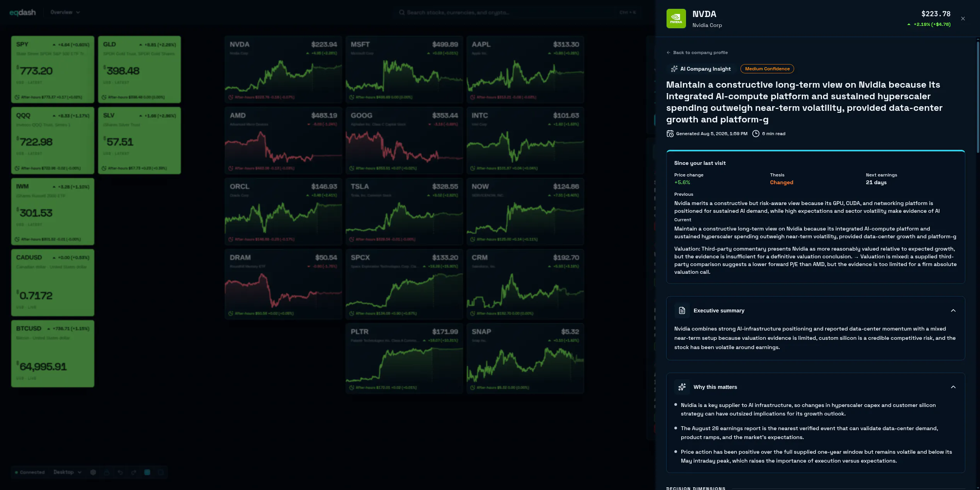The image size is (980, 490).
Task: Collapse the Executive summary section
Action: pos(953,310)
